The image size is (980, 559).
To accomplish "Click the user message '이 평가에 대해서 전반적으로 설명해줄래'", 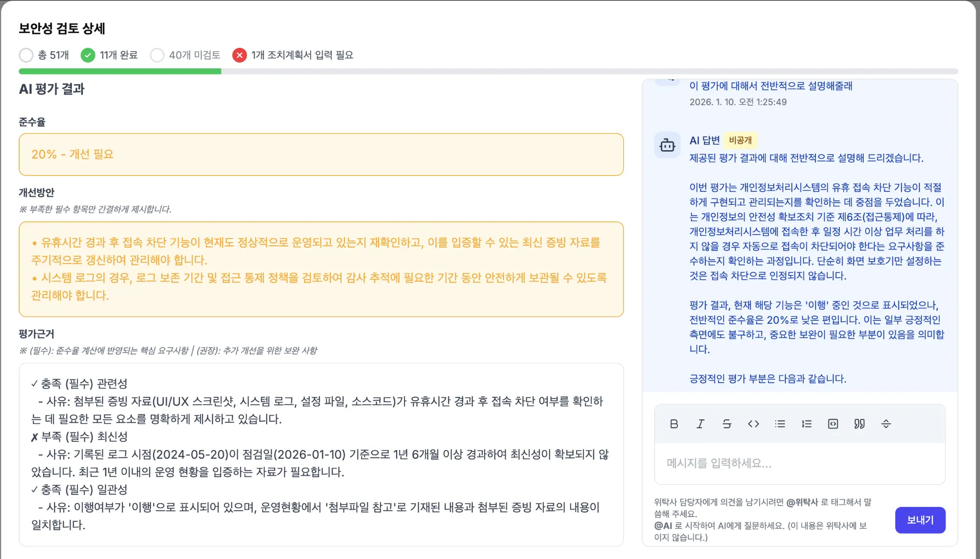I will tap(771, 86).
